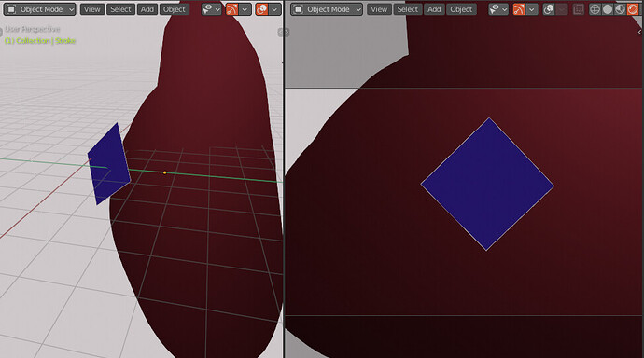Open Add menu in right viewport
This screenshot has width=644, height=358.
(434, 9)
